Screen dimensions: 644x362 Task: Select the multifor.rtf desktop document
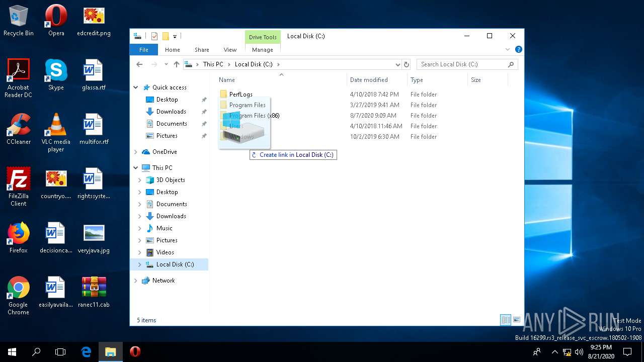[94, 129]
